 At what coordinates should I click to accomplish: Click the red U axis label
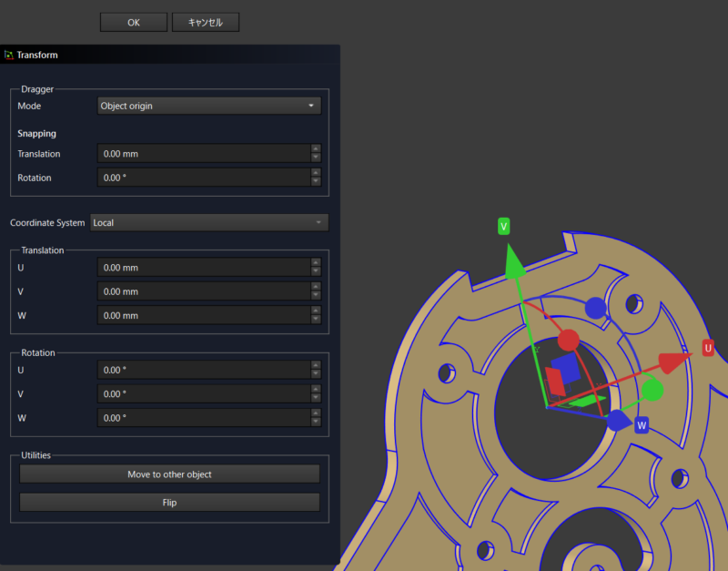tap(708, 348)
